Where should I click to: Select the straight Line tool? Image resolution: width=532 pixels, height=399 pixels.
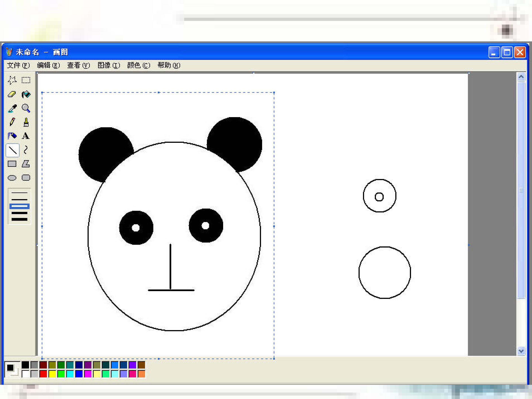(x=12, y=150)
